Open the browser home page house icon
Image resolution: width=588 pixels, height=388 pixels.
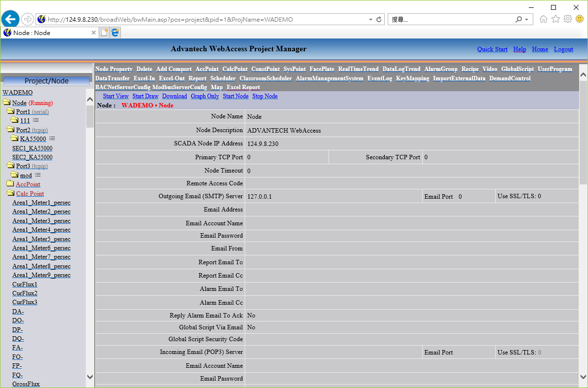pos(544,19)
